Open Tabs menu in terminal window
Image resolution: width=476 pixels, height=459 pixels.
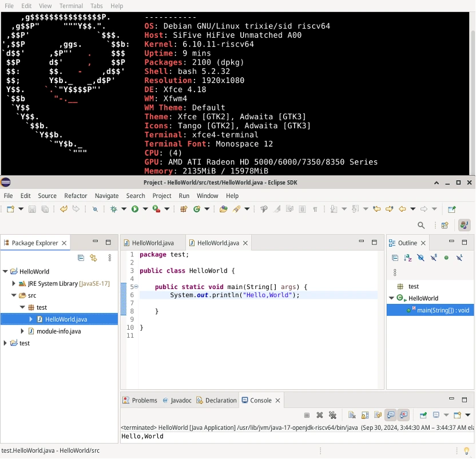point(97,6)
